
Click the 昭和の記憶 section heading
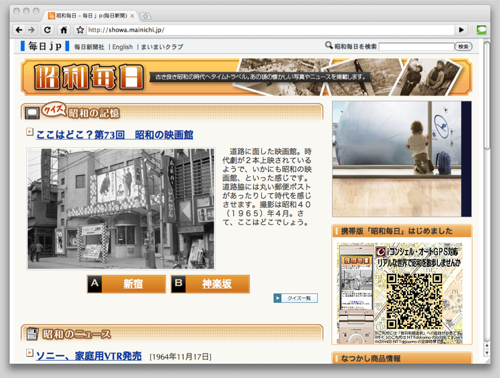pyautogui.click(x=94, y=113)
